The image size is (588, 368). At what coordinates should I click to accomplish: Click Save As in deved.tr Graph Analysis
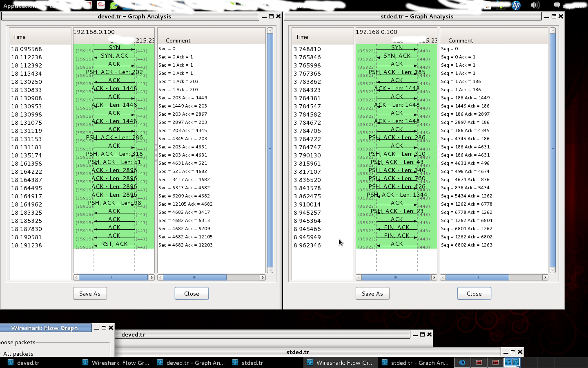90,294
